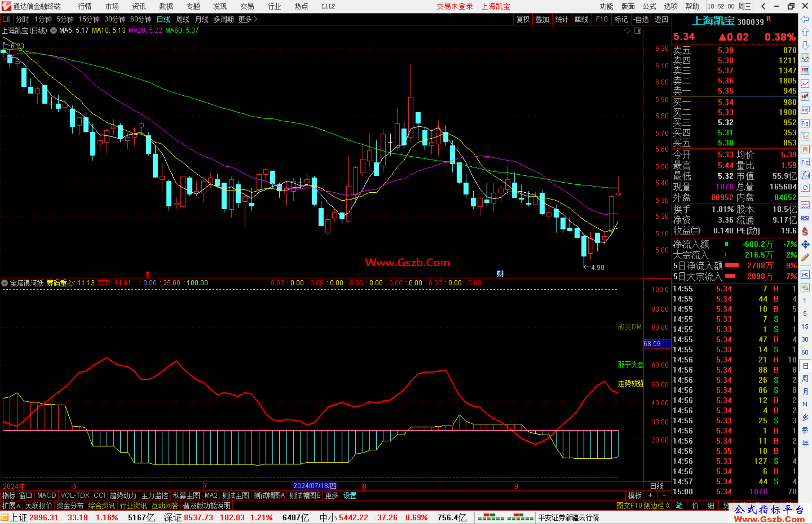Open the 指标 selector at bottom
This screenshot has width=812, height=524.
tap(9, 495)
